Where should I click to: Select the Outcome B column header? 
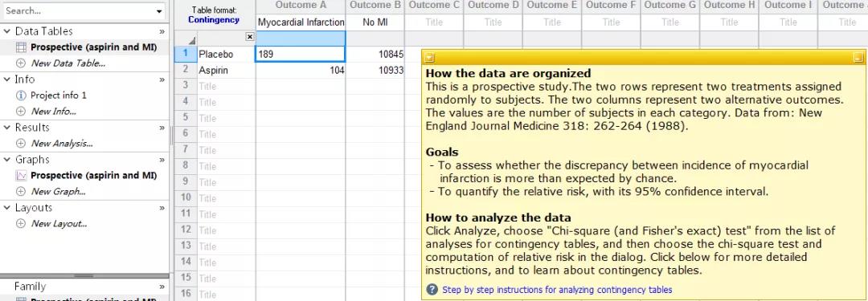pyautogui.click(x=375, y=5)
